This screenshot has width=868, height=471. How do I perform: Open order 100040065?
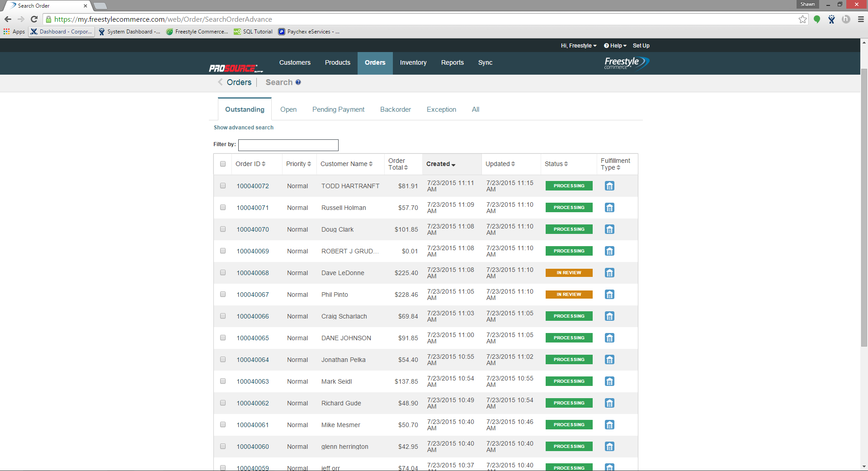tap(252, 338)
